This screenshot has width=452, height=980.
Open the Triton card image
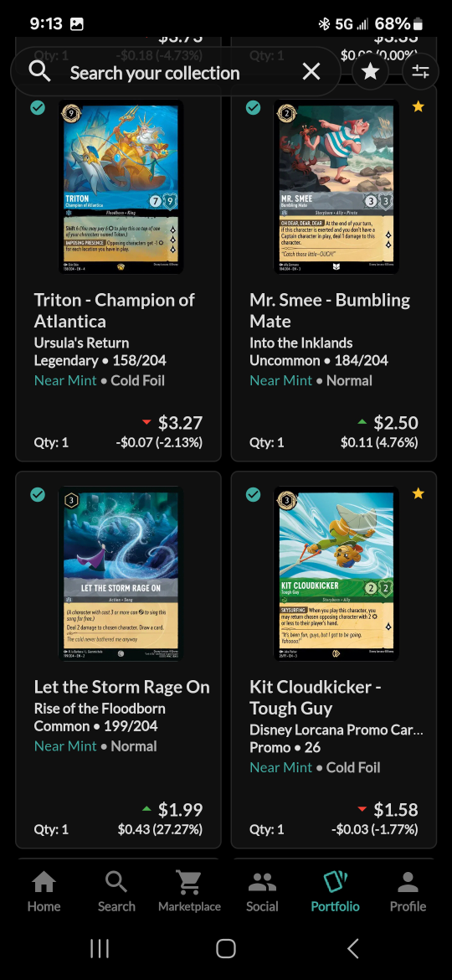(121, 187)
